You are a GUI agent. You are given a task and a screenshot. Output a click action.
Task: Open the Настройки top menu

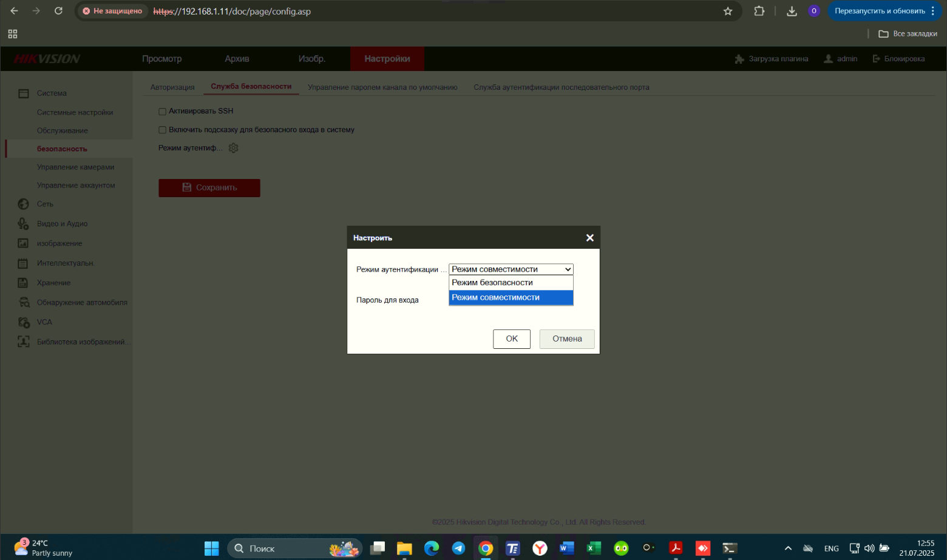coord(387,59)
